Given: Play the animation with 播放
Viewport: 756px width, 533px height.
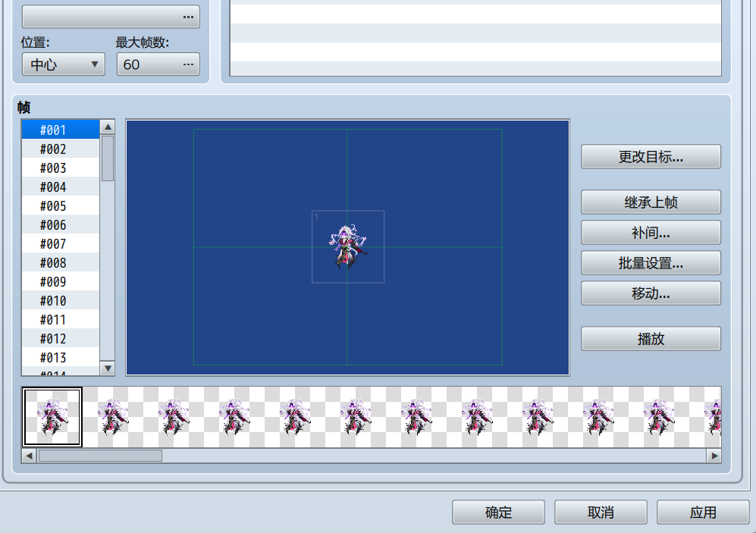Looking at the screenshot, I should point(651,338).
